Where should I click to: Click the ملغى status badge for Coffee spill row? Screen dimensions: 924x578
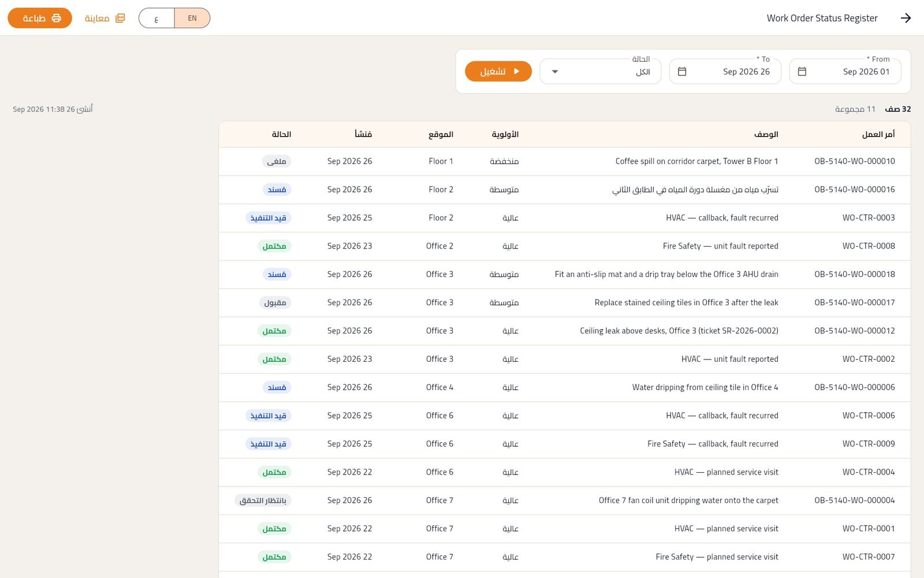[277, 161]
